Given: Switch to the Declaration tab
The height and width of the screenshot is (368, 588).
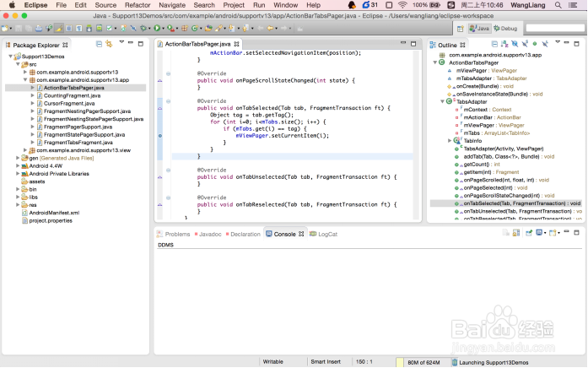Looking at the screenshot, I should coord(243,234).
